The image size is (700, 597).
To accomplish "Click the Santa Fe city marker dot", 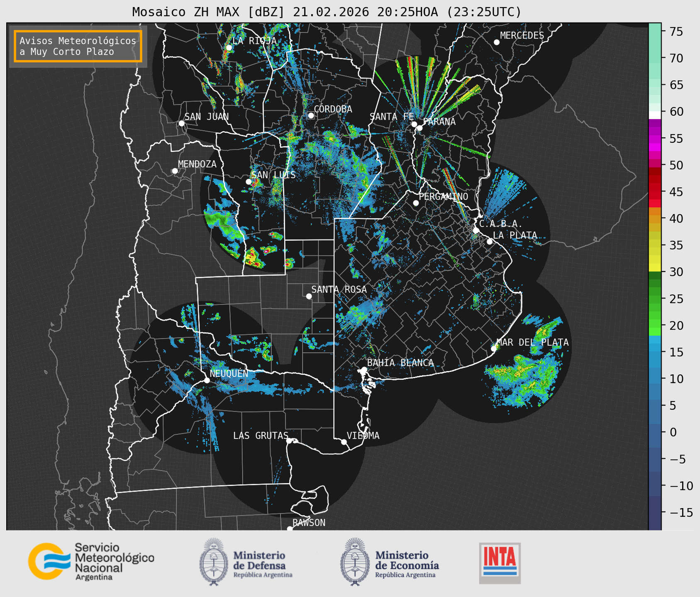I will 414,124.
